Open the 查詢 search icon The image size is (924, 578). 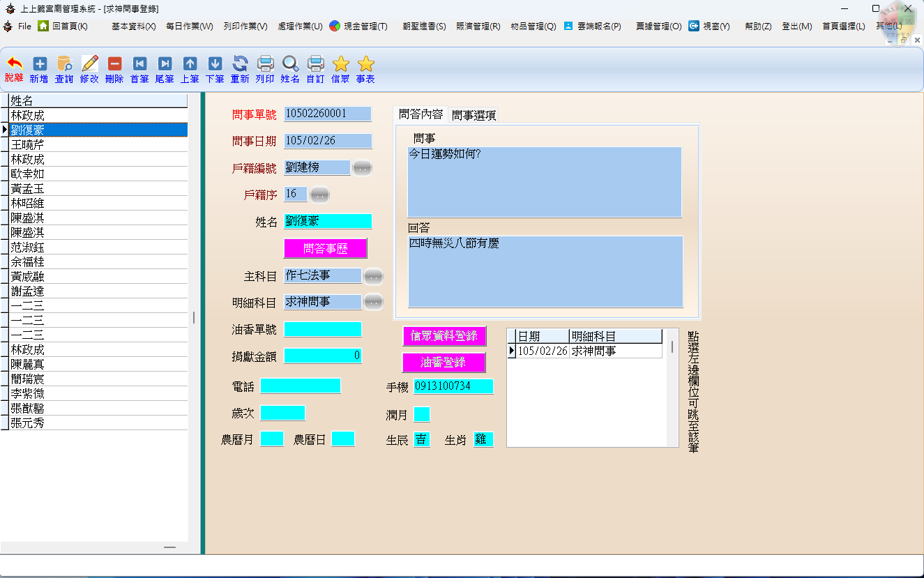point(64,65)
